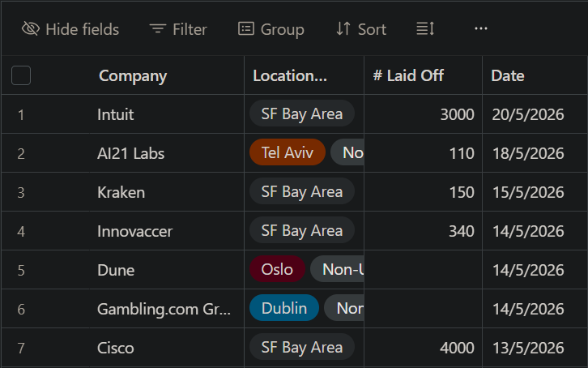
Task: Click the date 14/5/2026 in Dune row
Action: pos(527,270)
